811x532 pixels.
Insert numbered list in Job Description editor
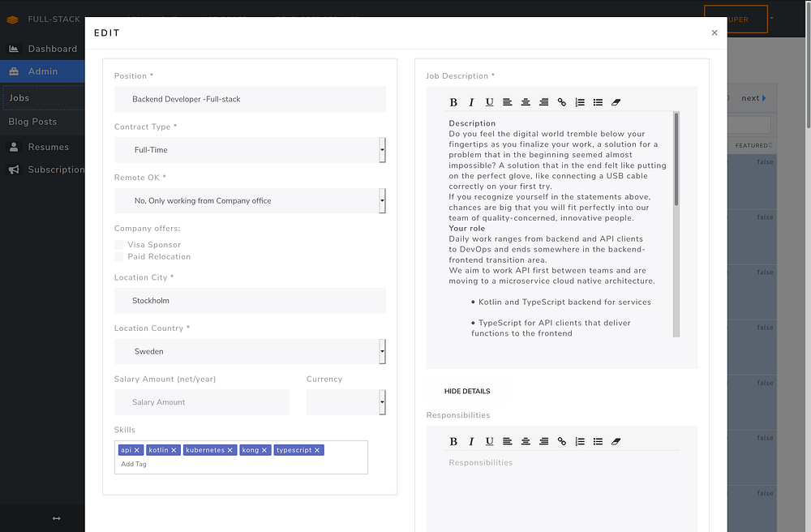(580, 102)
